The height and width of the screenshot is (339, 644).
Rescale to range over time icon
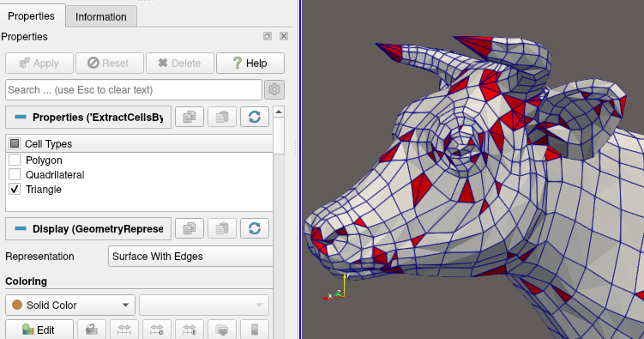190,330
